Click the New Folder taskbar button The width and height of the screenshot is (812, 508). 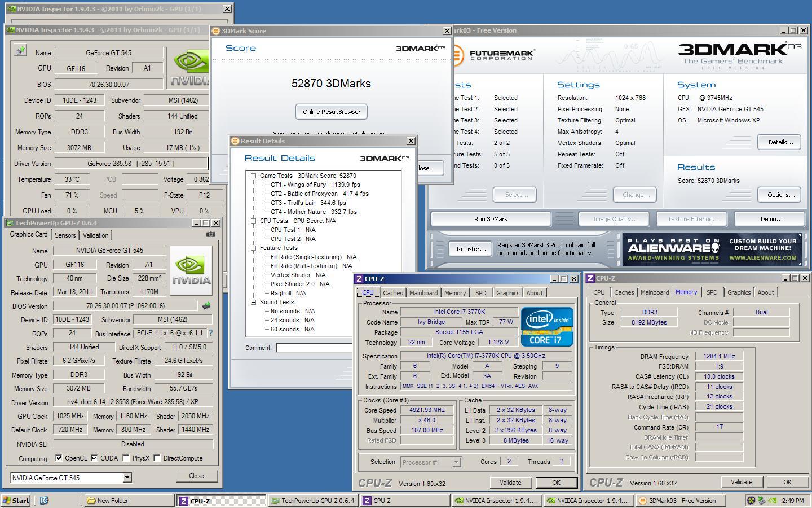[x=129, y=500]
